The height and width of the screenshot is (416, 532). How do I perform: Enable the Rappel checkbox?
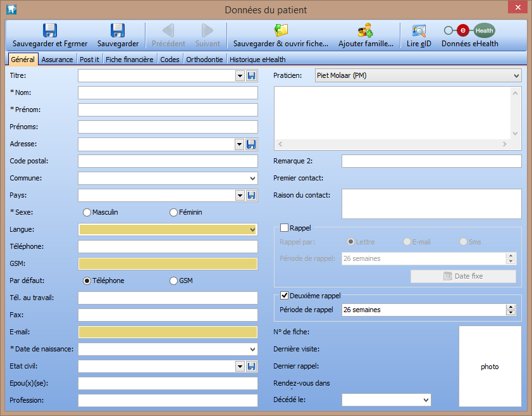click(285, 228)
